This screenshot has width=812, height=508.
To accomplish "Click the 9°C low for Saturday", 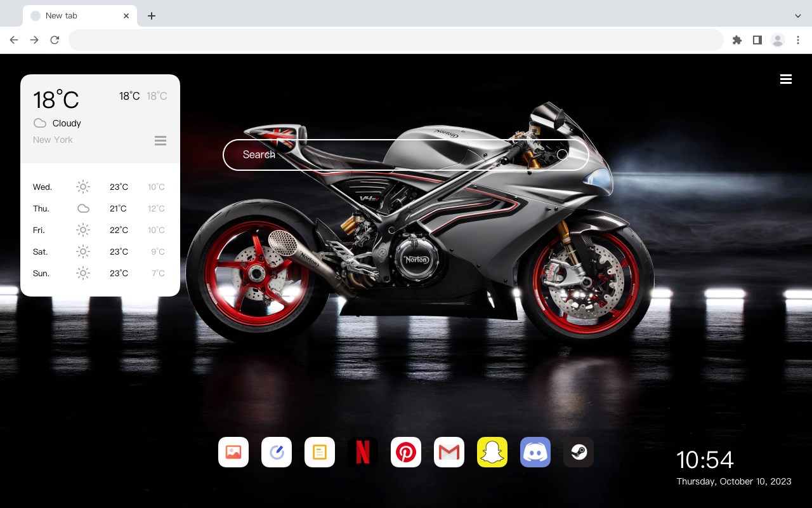I will [x=158, y=251].
